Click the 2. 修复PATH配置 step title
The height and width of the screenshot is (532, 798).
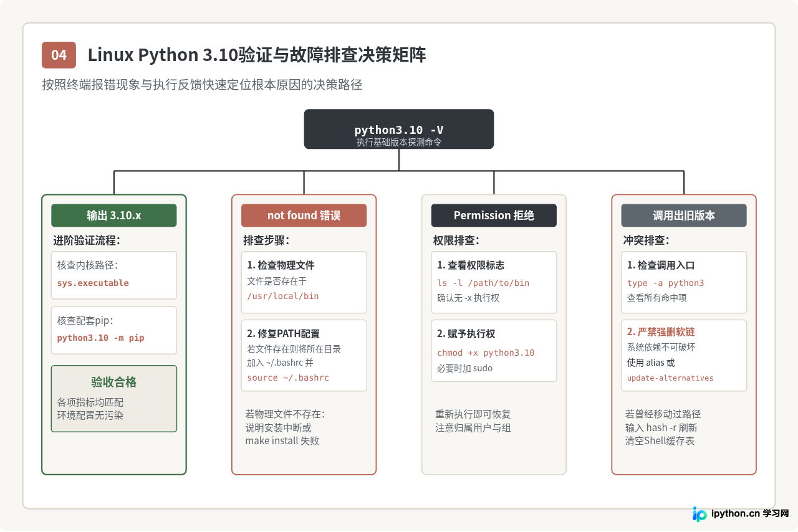(283, 333)
